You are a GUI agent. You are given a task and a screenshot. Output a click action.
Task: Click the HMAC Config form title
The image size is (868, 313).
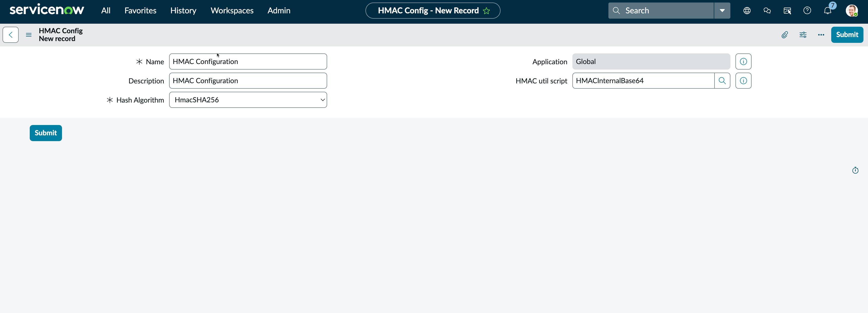(61, 31)
